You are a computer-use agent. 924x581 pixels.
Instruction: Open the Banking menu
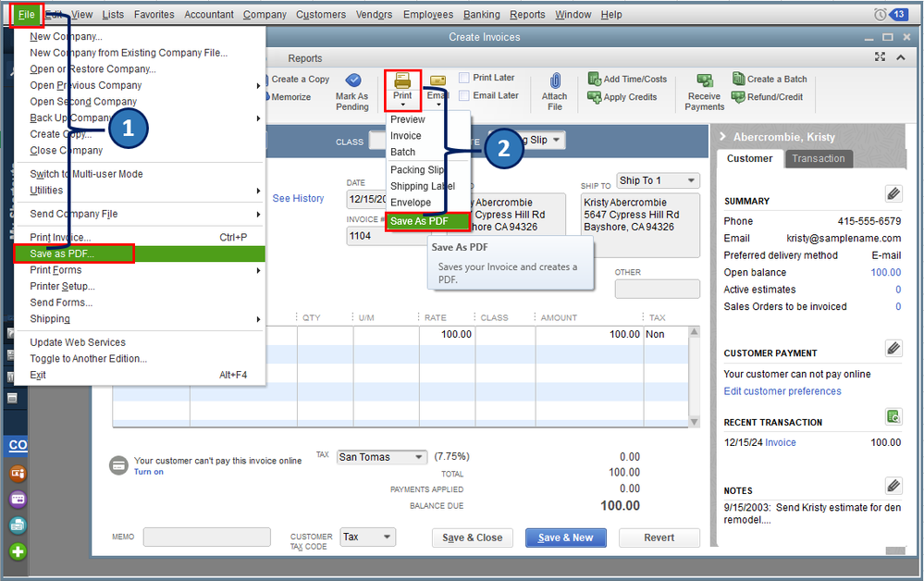tap(482, 15)
